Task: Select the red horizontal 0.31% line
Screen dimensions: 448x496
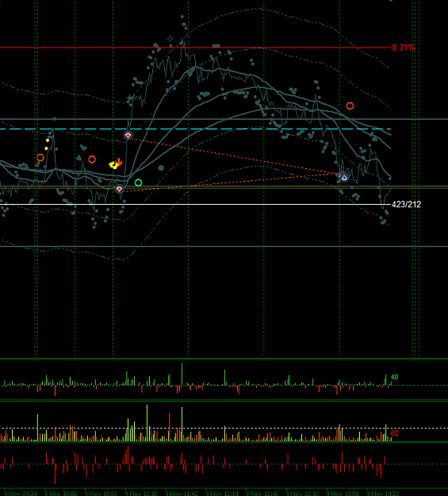Action: coord(195,48)
